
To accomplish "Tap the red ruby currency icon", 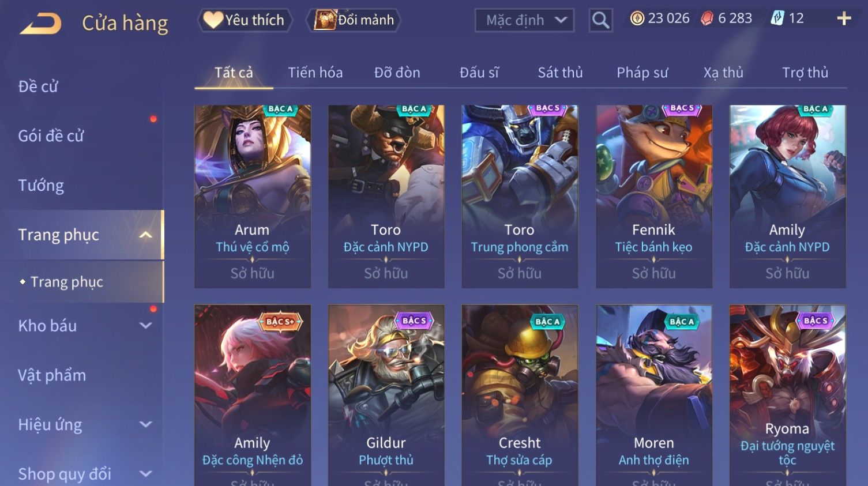I will [707, 18].
